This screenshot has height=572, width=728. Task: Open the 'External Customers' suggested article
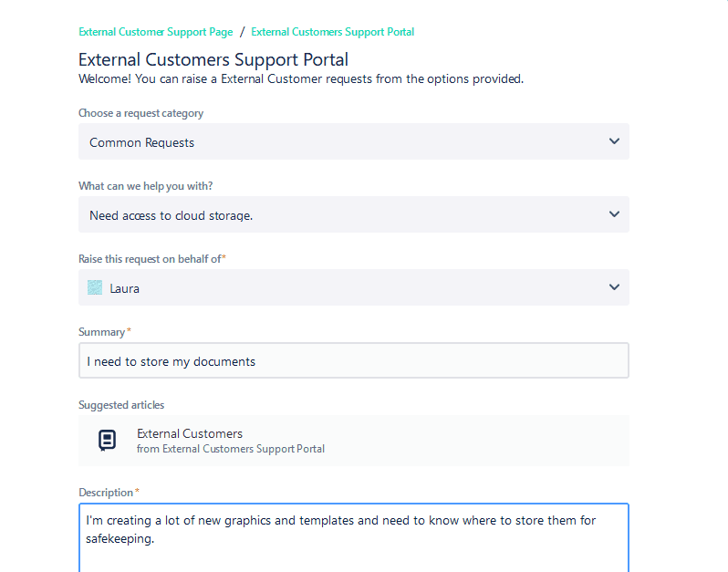pyautogui.click(x=190, y=433)
